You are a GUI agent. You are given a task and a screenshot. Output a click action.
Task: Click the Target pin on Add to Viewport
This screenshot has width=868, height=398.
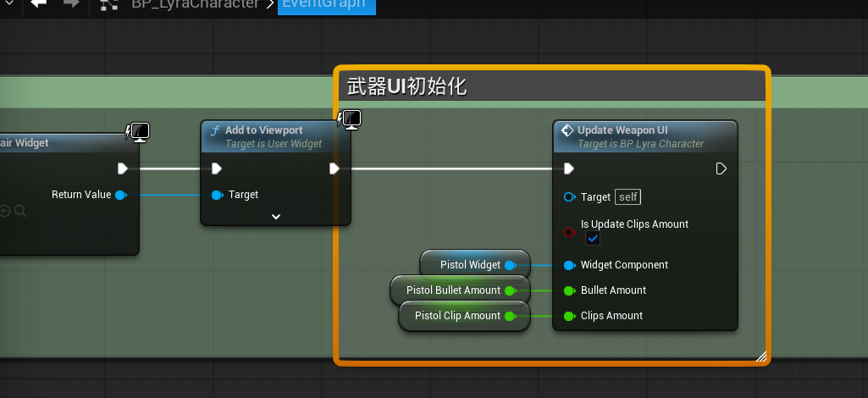(x=217, y=195)
